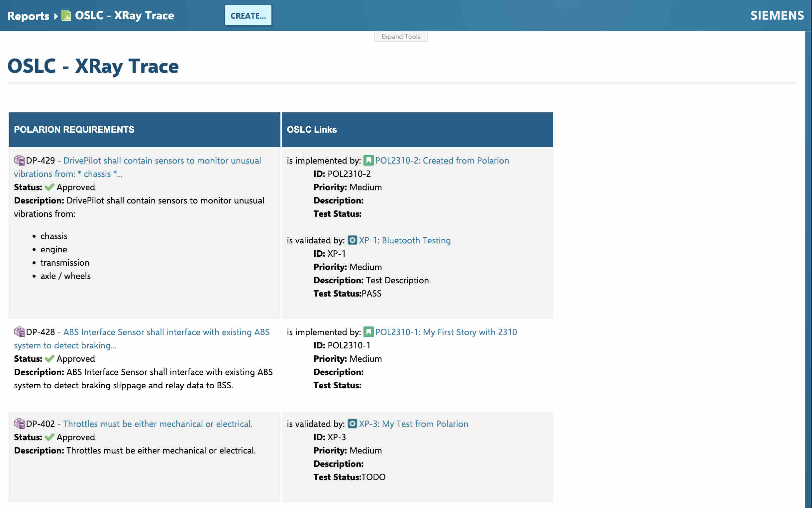This screenshot has height=508, width=812.
Task: Open DP-428 ABS Interface Sensor requirement link
Action: coord(142,338)
